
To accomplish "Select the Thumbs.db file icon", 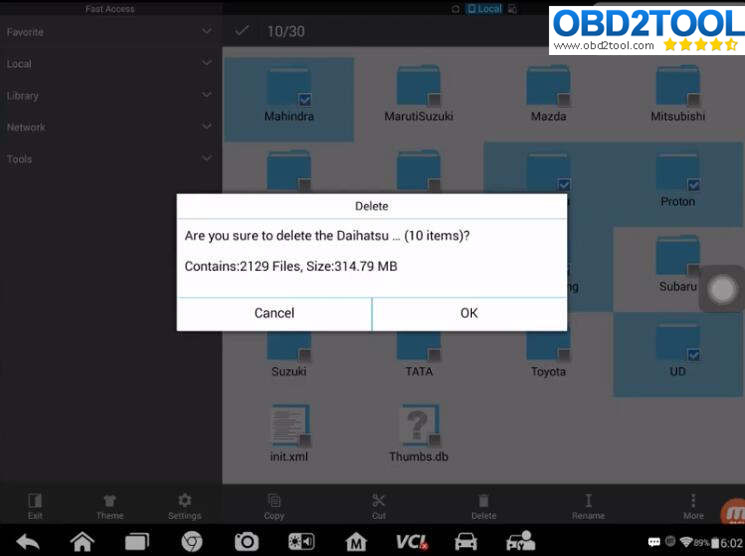I will point(419,425).
